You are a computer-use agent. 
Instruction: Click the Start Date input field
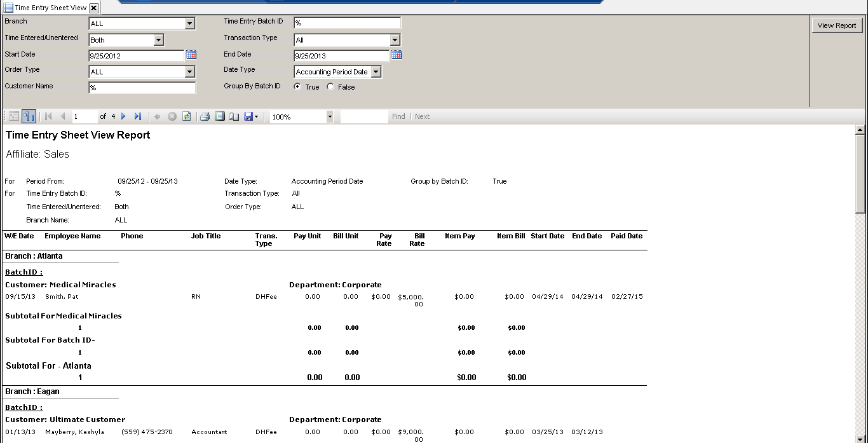click(x=136, y=55)
